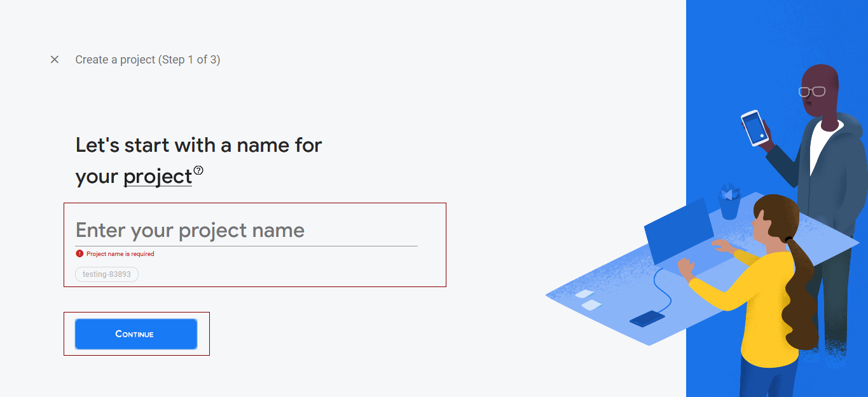This screenshot has width=868, height=397.
Task: Click the "Project name is required" message
Action: tap(120, 254)
